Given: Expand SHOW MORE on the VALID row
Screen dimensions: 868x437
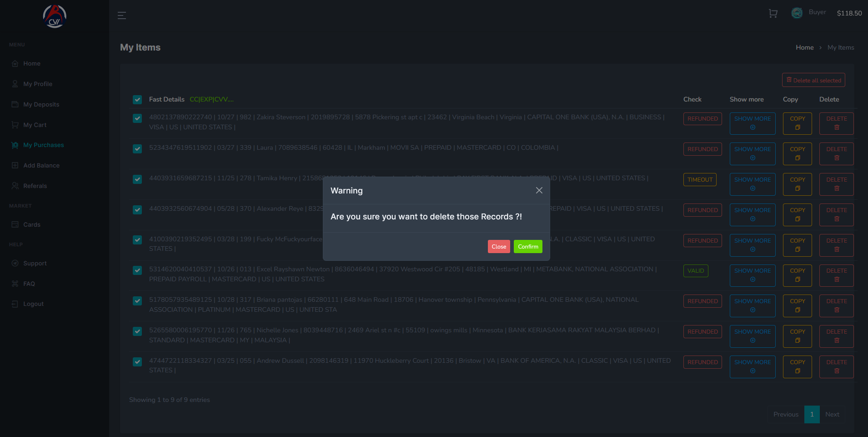Looking at the screenshot, I should (x=753, y=275).
